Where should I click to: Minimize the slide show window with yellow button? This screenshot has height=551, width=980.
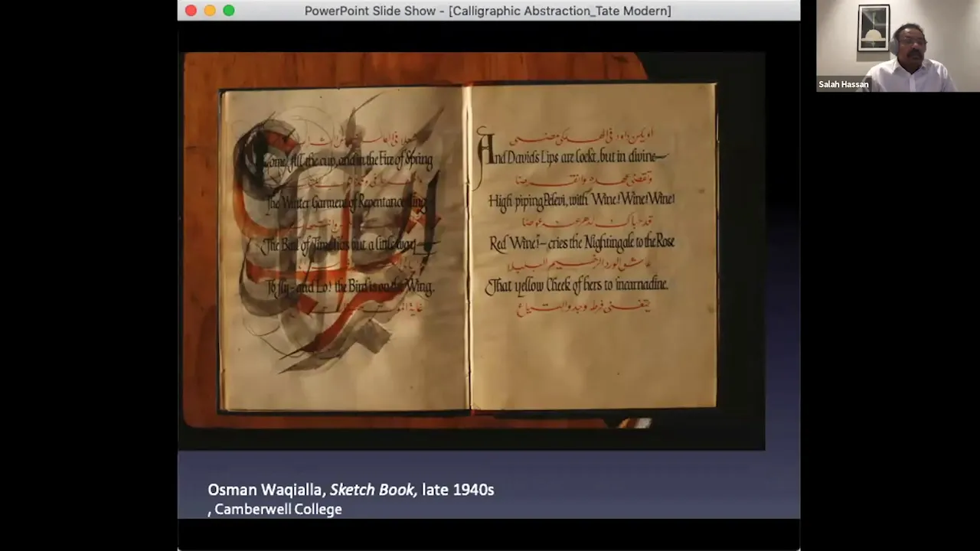click(210, 11)
